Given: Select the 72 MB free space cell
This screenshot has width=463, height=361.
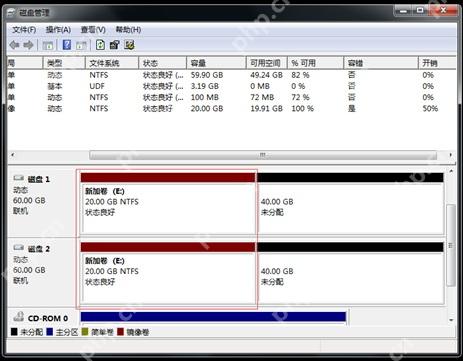Looking at the screenshot, I should (262, 97).
